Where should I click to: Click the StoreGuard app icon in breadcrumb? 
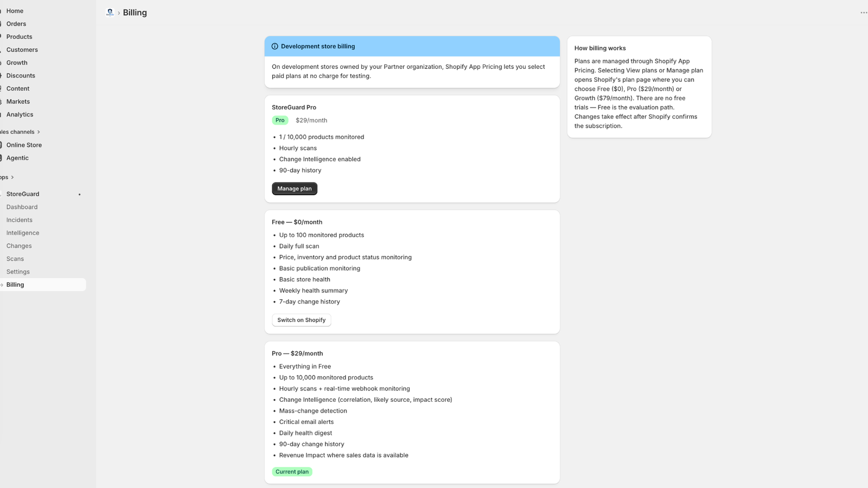(110, 12)
